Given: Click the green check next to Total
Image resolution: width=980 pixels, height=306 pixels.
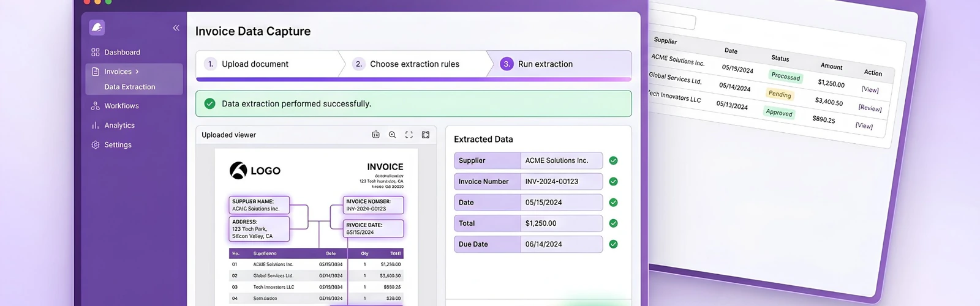Looking at the screenshot, I should click(x=613, y=223).
